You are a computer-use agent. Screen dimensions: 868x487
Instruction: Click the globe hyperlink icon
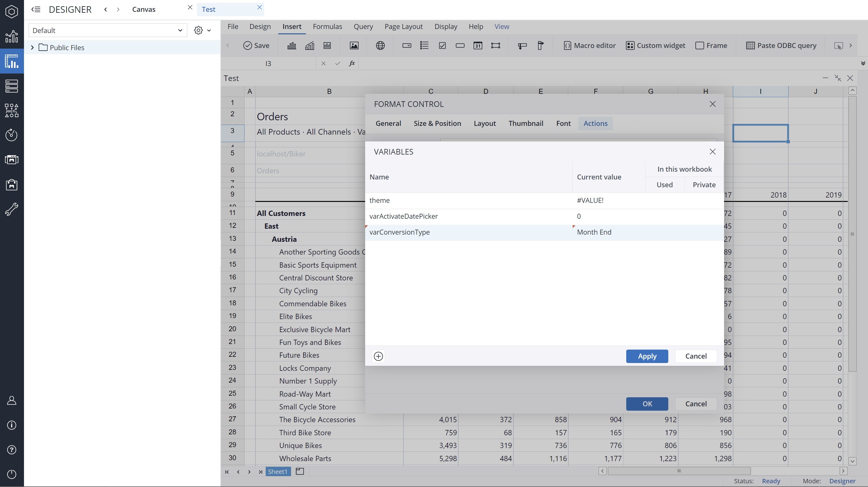(380, 45)
